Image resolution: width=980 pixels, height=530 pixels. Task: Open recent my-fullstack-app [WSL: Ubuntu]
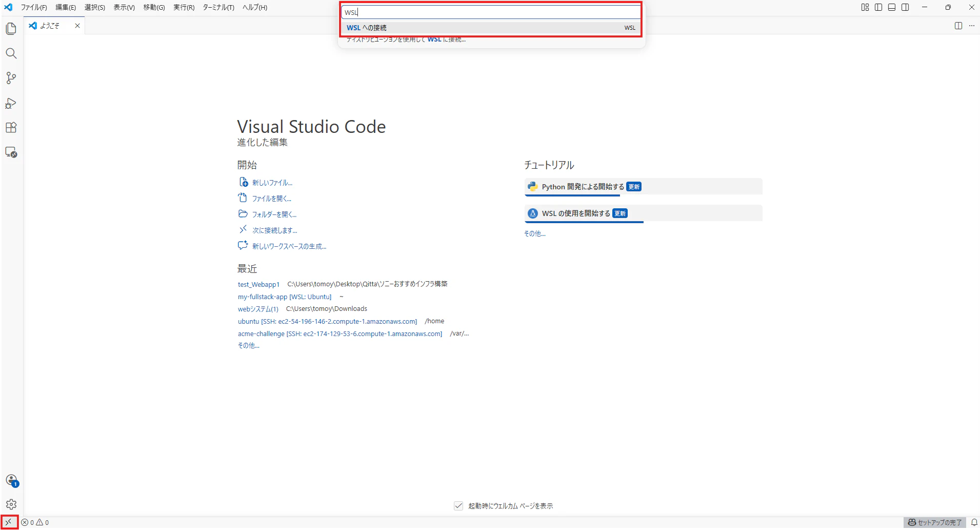[285, 297]
